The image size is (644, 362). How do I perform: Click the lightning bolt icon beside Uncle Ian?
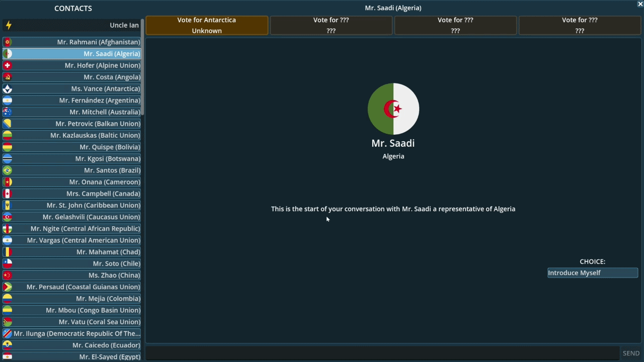tap(8, 25)
